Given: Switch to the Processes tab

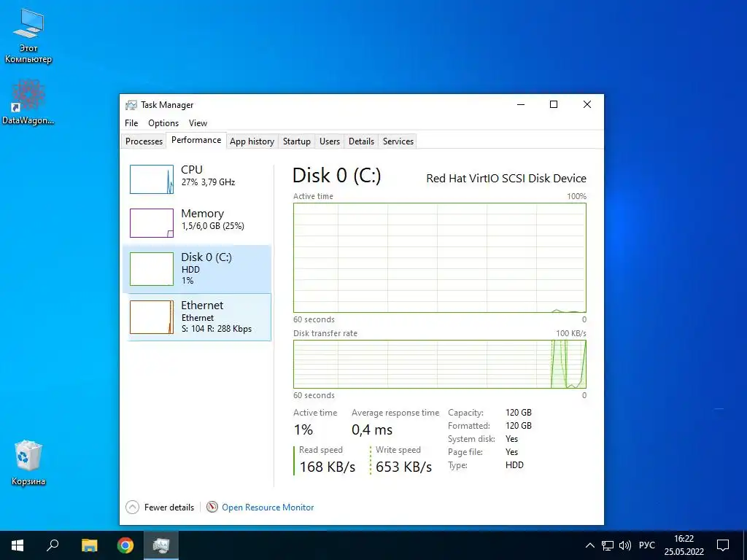Looking at the screenshot, I should pyautogui.click(x=144, y=141).
